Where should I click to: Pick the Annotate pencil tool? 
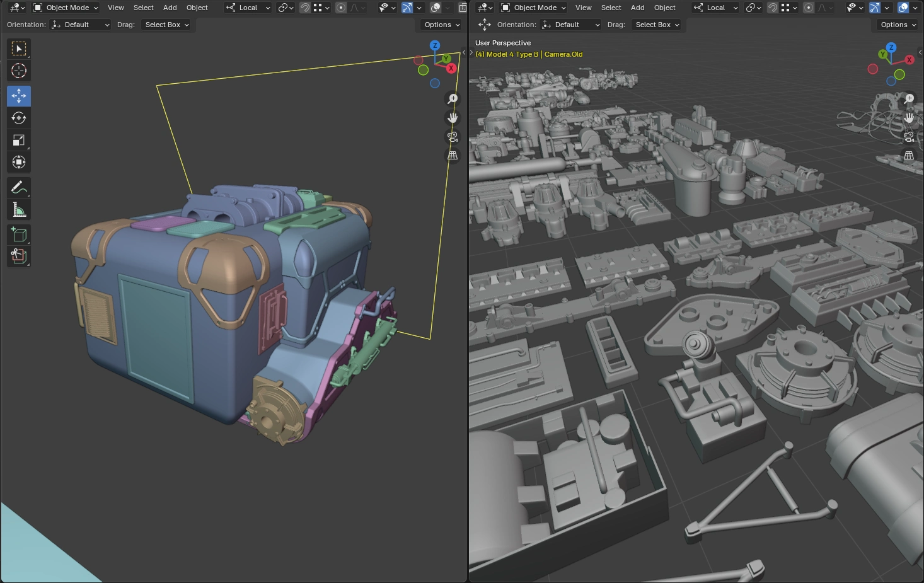[x=19, y=187]
